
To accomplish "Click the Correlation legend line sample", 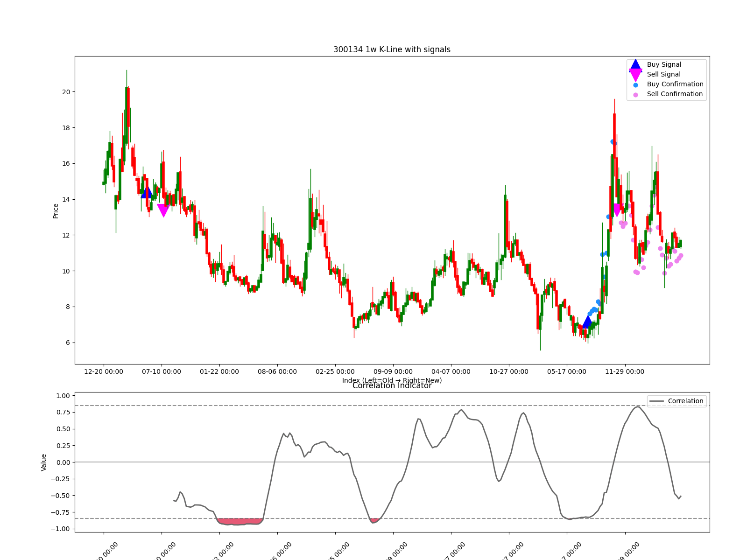I will point(656,401).
